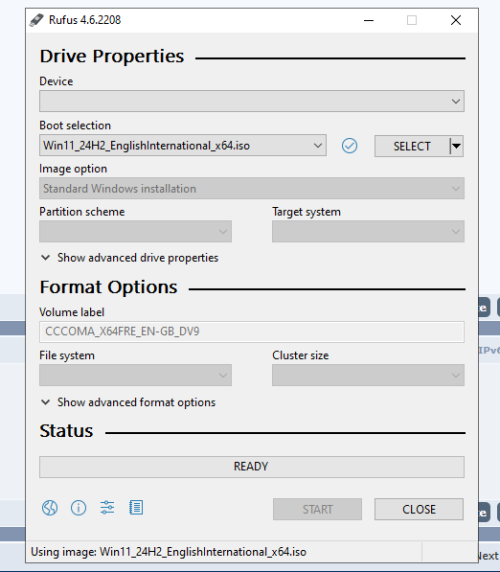The width and height of the screenshot is (500, 572).
Task: Click the READY status progress bar
Action: (252, 467)
